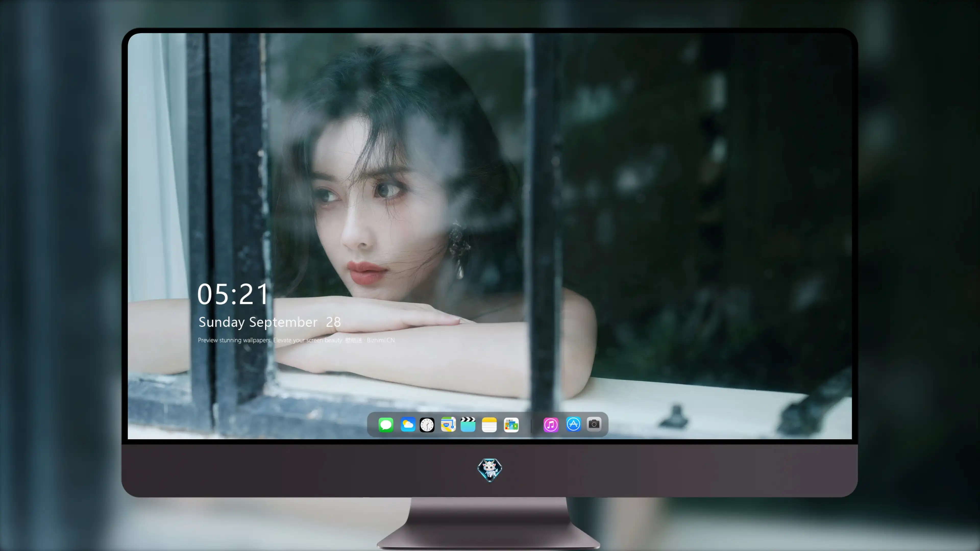Screen dimensions: 980x551
Task: Open the Weather app in the dock
Action: [x=408, y=424]
